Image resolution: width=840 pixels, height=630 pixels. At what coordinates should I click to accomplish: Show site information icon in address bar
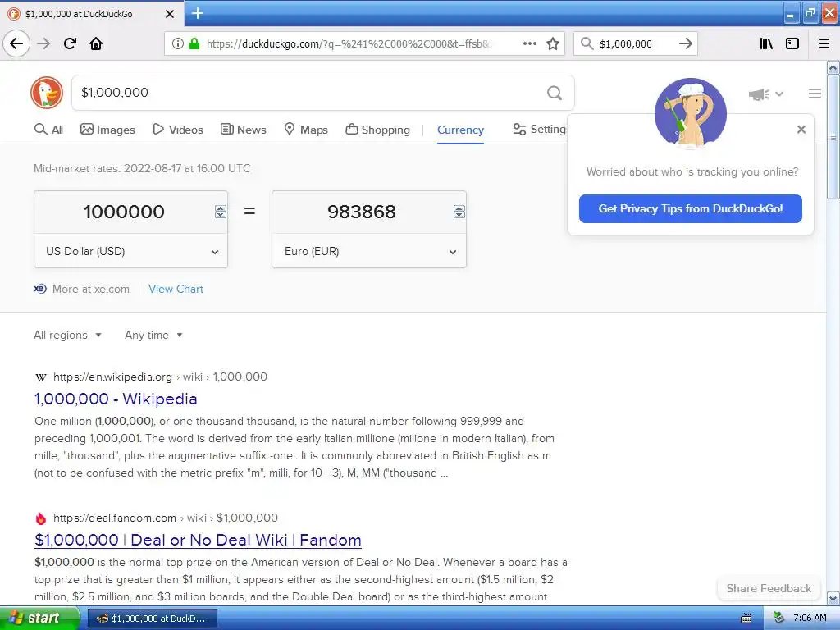pyautogui.click(x=178, y=43)
